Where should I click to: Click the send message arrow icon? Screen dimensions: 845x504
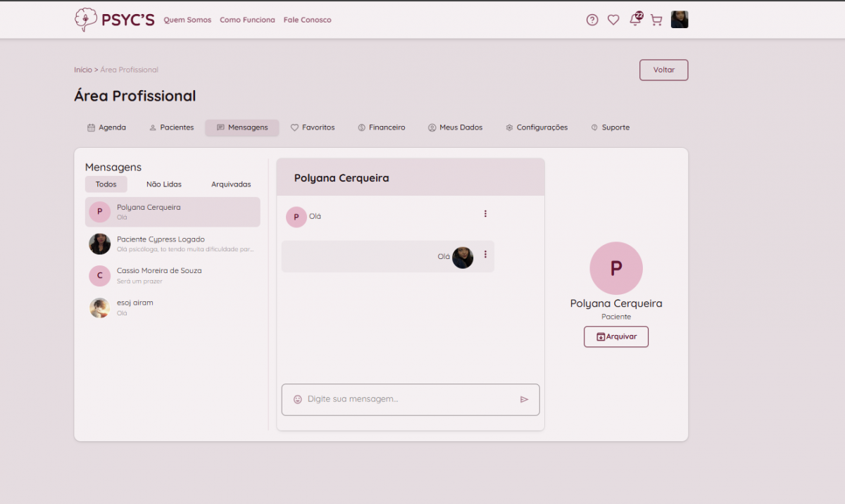coord(524,399)
